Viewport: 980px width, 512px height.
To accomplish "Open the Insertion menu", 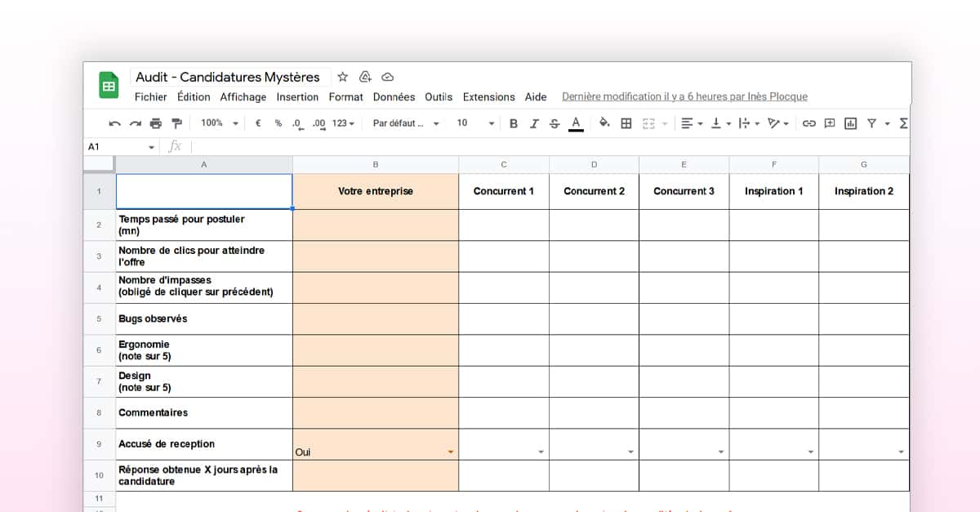I will (297, 96).
